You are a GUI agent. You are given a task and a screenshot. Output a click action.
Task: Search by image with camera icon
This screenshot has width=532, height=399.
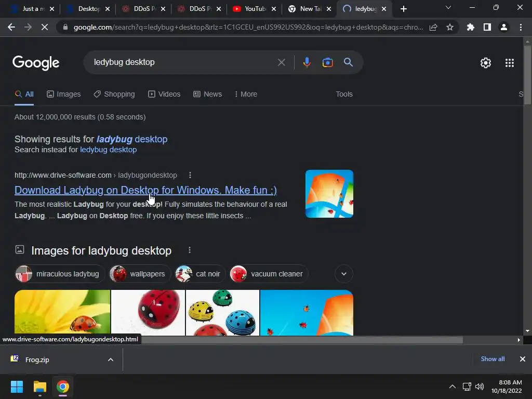coord(327,62)
